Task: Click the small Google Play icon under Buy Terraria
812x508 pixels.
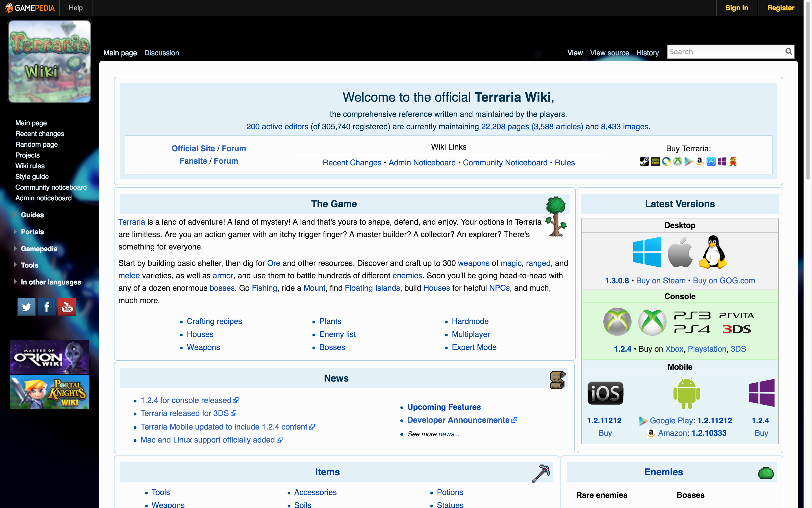Action: [689, 162]
